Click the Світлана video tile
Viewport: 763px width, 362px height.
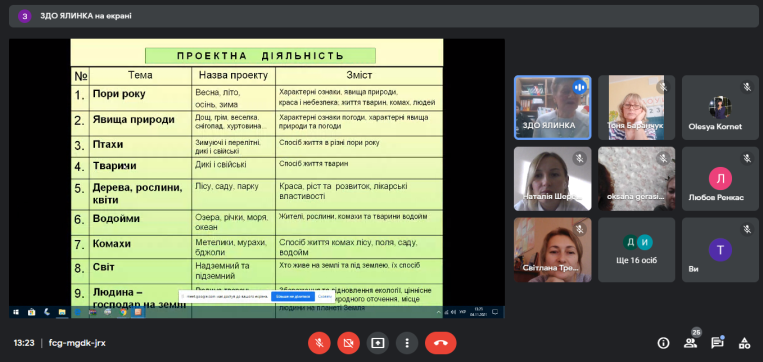point(553,250)
